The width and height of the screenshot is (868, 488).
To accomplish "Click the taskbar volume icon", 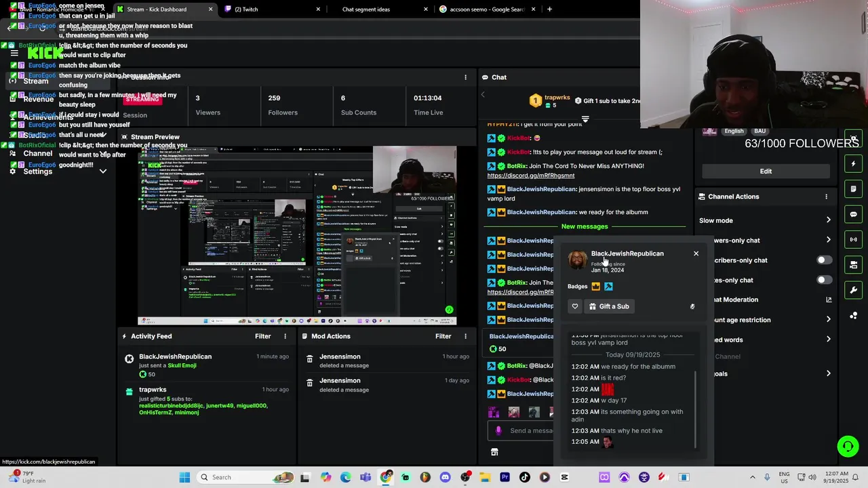I will pyautogui.click(x=812, y=477).
